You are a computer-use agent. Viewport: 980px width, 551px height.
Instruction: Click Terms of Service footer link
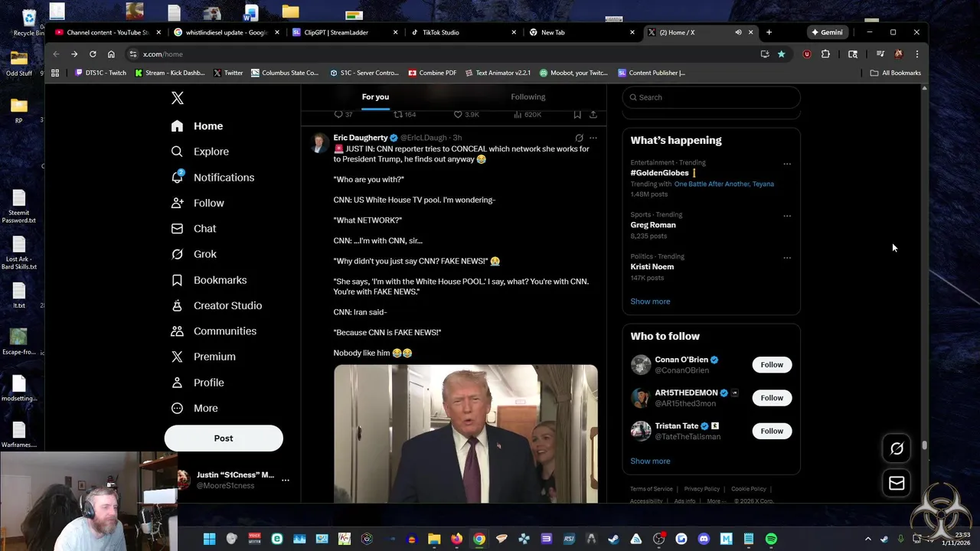pos(652,489)
